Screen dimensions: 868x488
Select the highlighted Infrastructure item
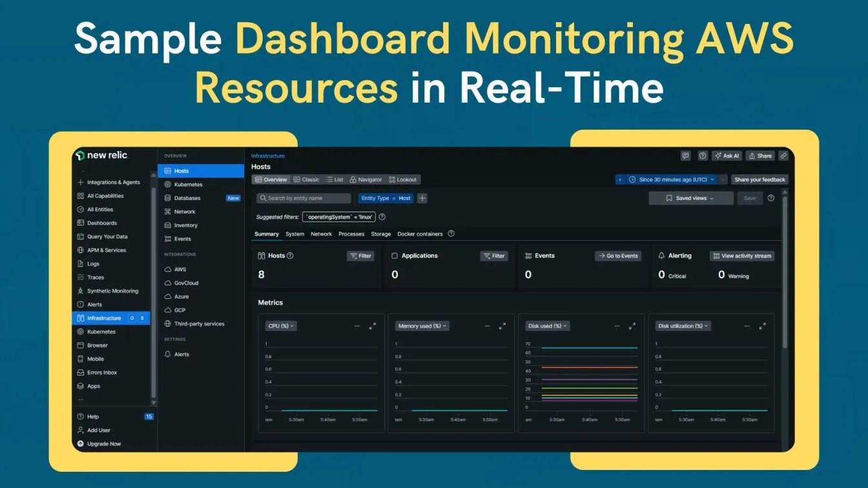point(111,318)
